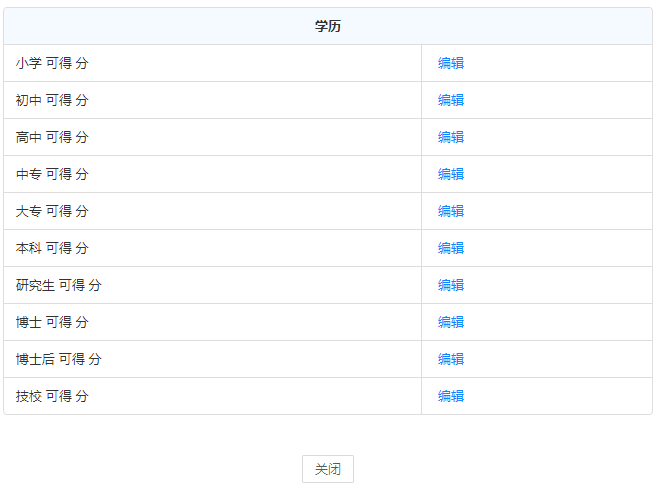Click 编辑 for the 技校 row
Viewport: 661px width, 496px height.
(x=450, y=396)
